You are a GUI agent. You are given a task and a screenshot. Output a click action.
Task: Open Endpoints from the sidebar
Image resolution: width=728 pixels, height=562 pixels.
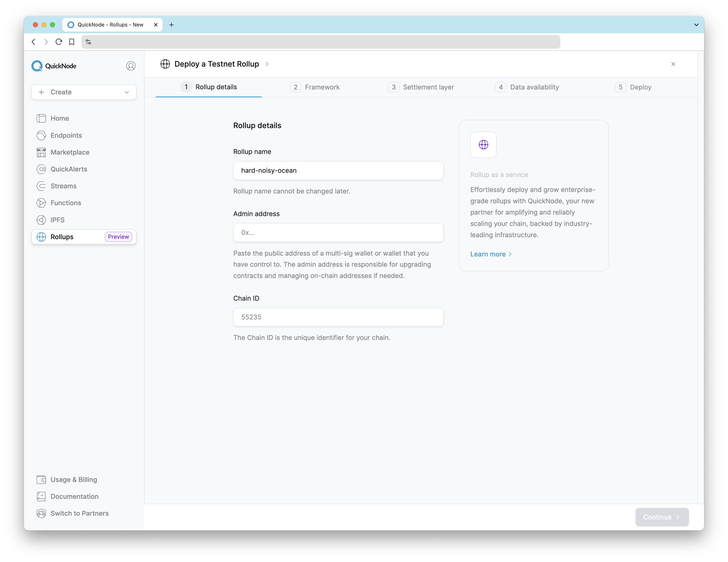click(x=84, y=135)
